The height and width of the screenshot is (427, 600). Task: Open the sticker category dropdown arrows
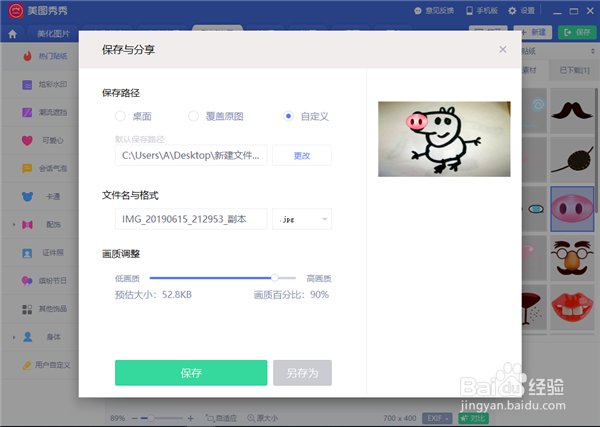tap(593, 51)
